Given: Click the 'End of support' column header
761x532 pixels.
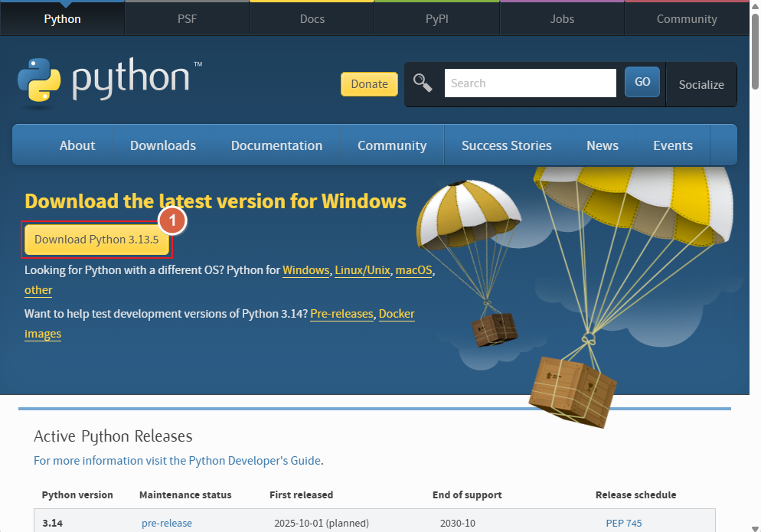Looking at the screenshot, I should [467, 494].
